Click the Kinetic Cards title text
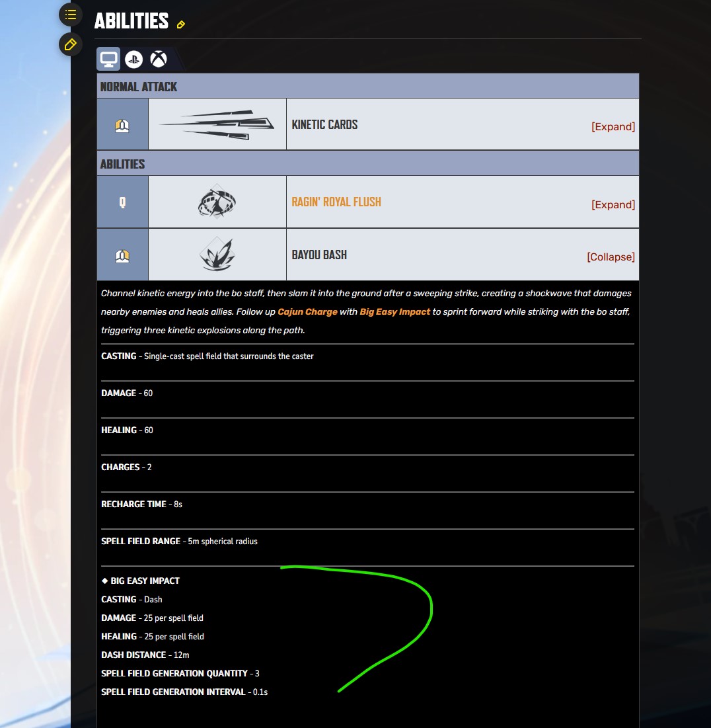The height and width of the screenshot is (728, 711). click(325, 124)
